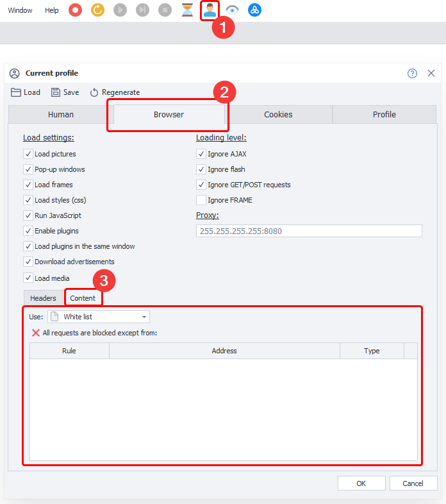Disable the Load pictures checkbox

28,154
